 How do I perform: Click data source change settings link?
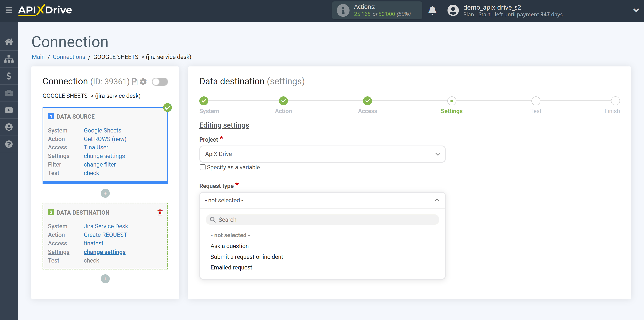tap(104, 156)
